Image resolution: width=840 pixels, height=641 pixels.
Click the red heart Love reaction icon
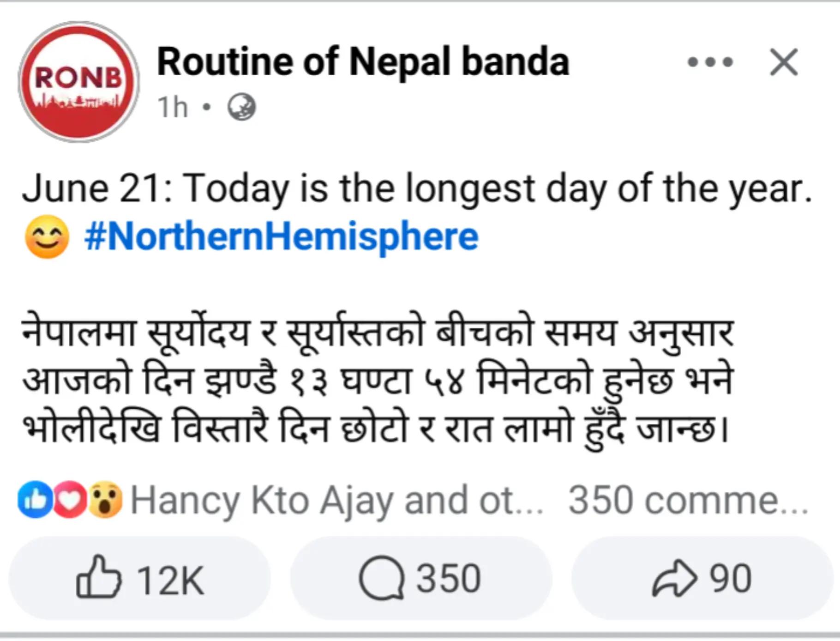(x=70, y=500)
